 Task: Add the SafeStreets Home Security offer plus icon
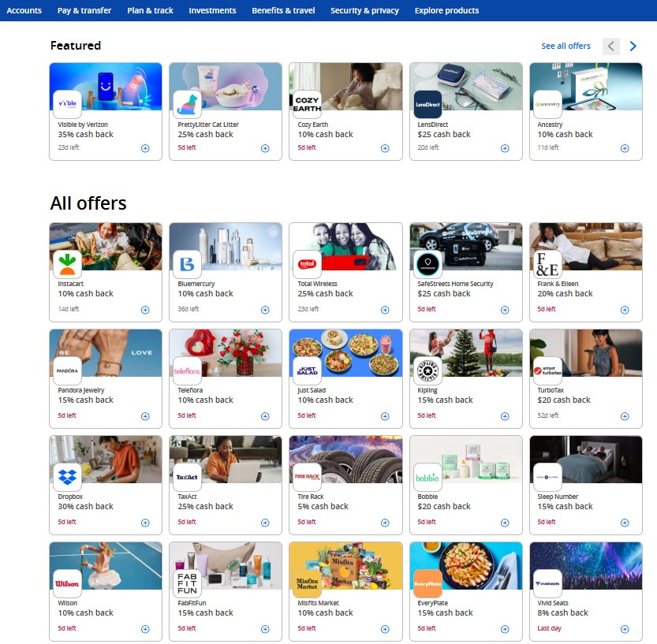(x=505, y=310)
